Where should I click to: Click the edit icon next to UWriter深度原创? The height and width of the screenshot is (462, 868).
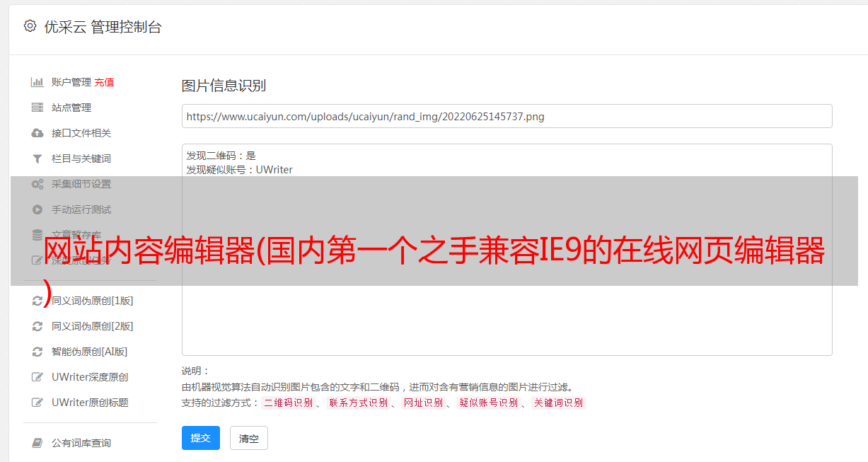pos(37,377)
